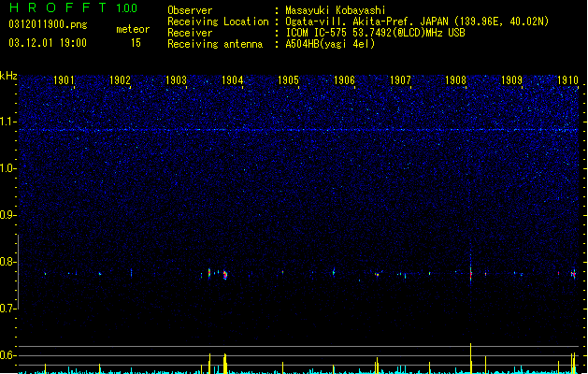Click the tallest yellow spike in the power graph

coord(470,358)
